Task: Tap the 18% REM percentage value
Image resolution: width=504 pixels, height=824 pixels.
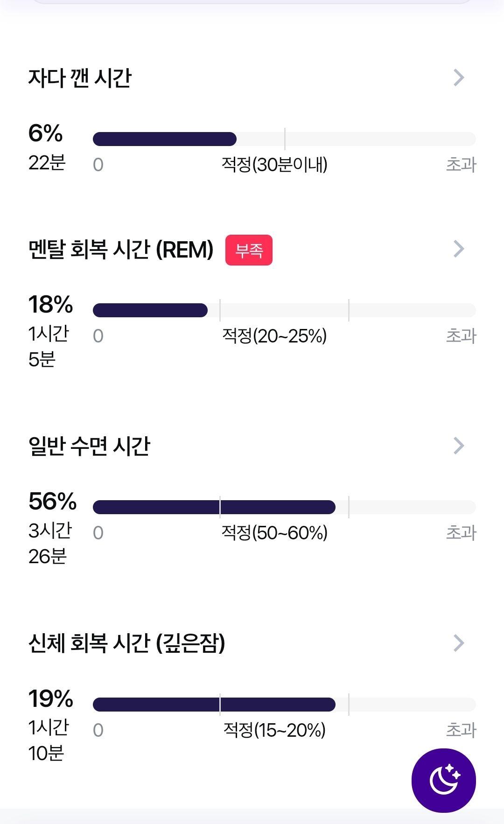Action: pos(51,305)
